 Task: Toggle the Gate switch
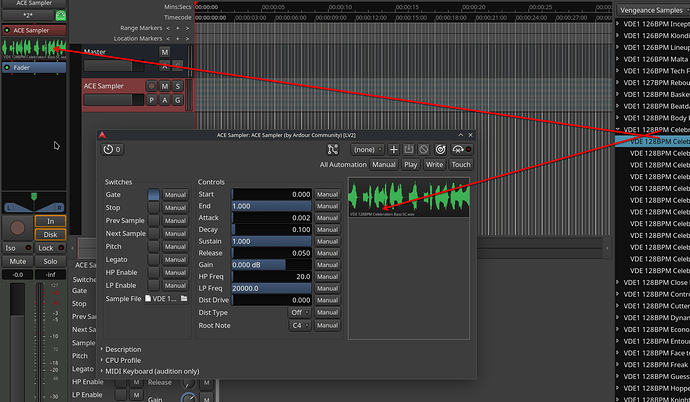click(154, 194)
